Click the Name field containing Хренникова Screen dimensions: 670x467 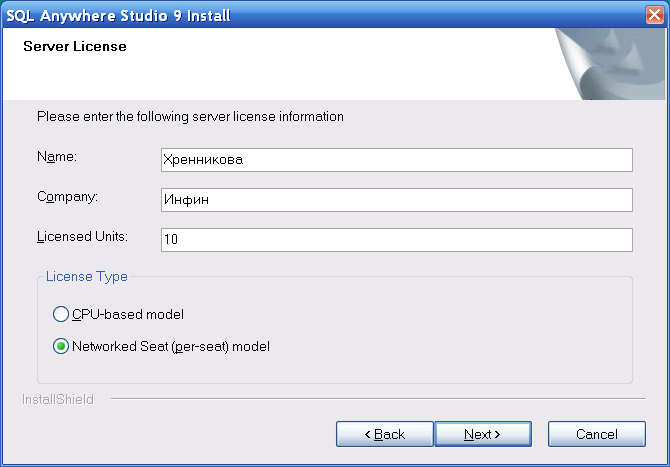(395, 160)
